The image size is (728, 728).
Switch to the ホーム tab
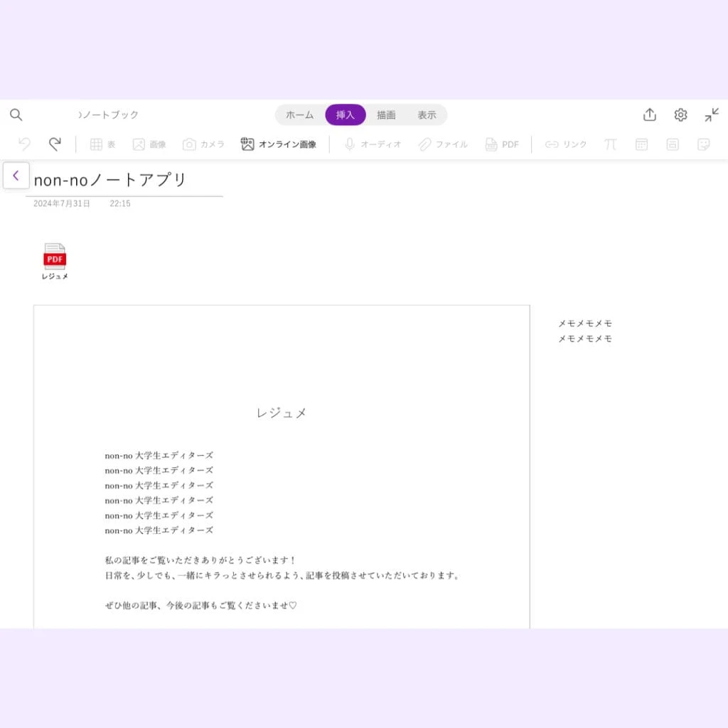(x=299, y=114)
